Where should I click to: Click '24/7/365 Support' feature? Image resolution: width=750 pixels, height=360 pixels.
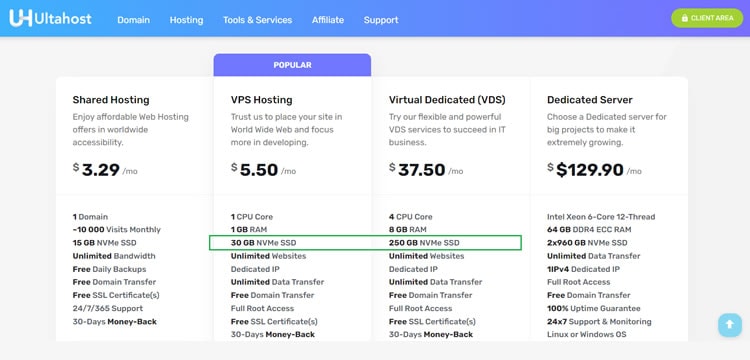click(x=108, y=308)
